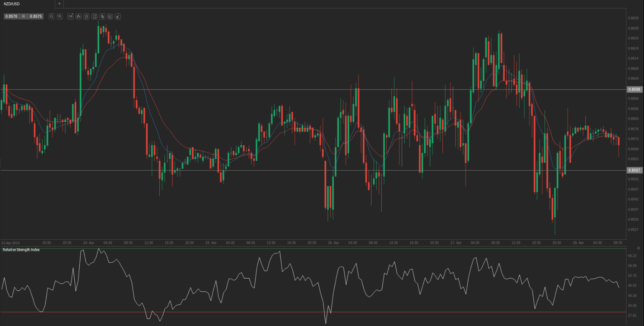Screen dimensions: 644x326
Task: Select the drawing edit tool icon
Action: (x=110, y=16)
